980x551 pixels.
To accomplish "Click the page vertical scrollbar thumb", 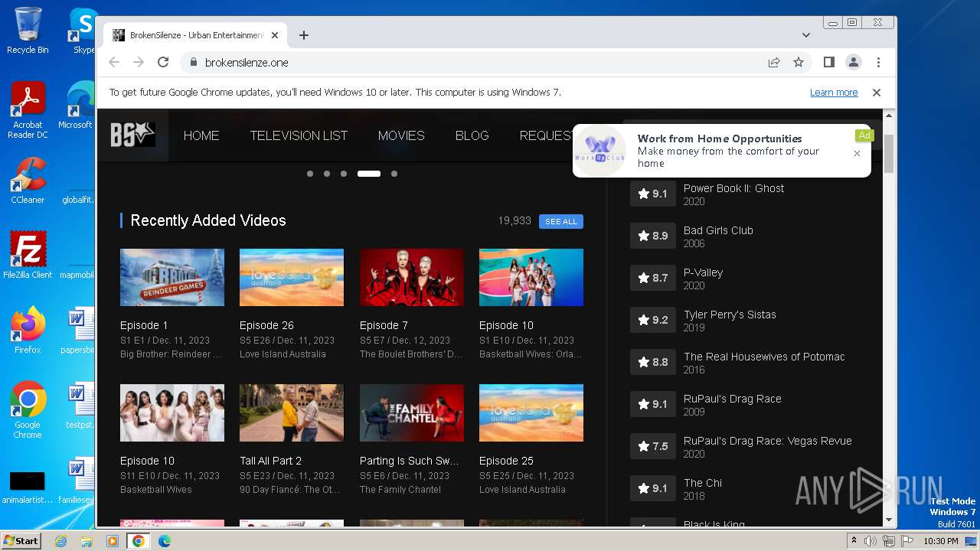I will point(889,154).
